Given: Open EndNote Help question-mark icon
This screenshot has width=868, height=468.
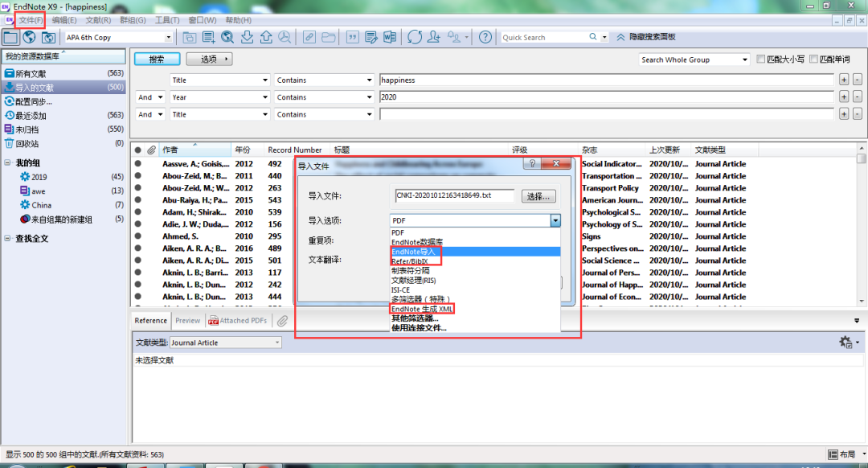Looking at the screenshot, I should 485,37.
